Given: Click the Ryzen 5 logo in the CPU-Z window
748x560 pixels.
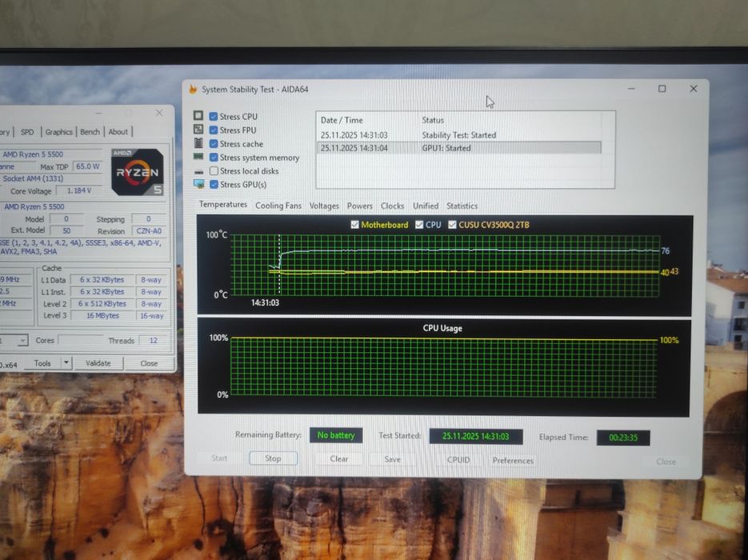Looking at the screenshot, I should (138, 172).
